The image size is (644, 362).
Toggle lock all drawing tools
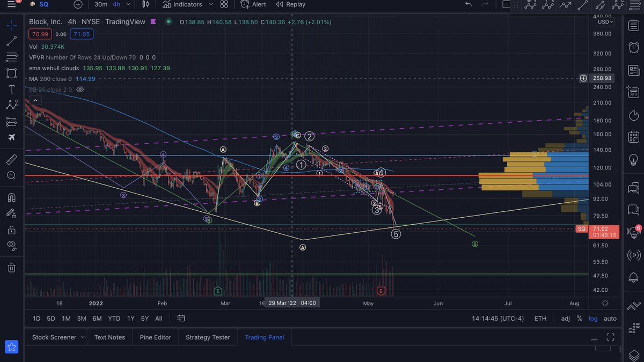click(x=11, y=230)
